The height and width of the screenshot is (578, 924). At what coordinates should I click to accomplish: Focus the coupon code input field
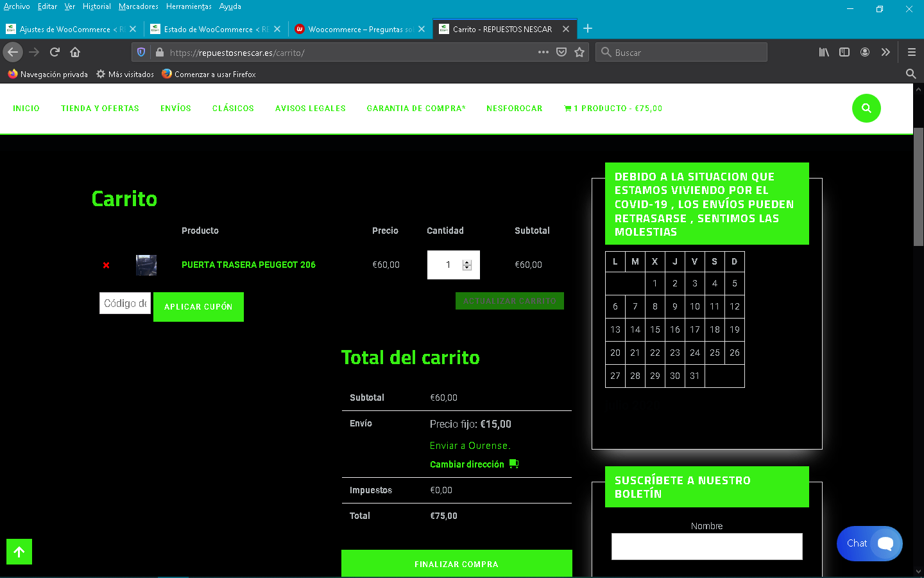coord(125,303)
